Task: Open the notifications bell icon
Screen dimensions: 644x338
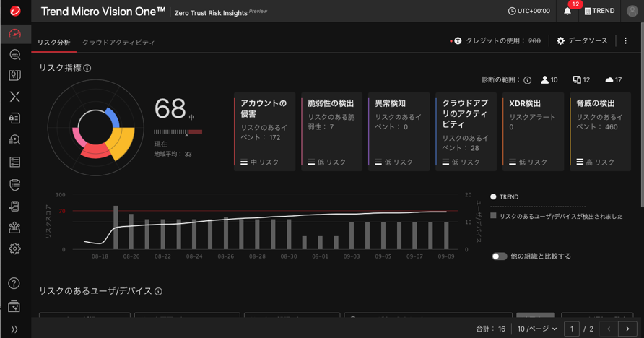Action: pos(567,12)
